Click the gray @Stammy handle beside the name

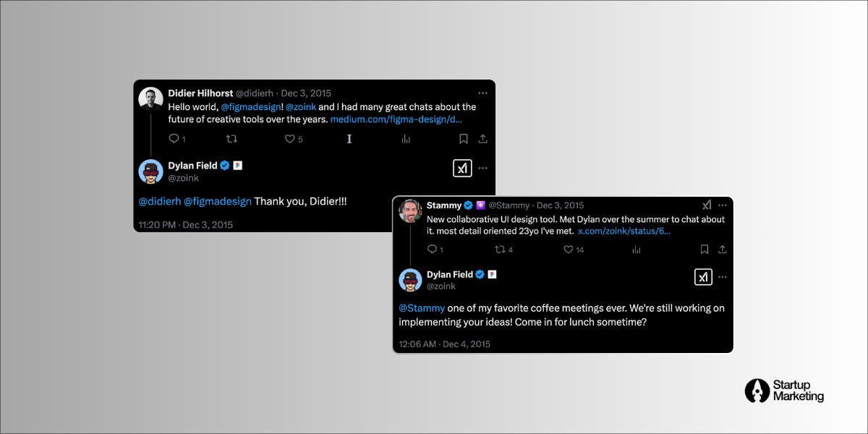509,205
